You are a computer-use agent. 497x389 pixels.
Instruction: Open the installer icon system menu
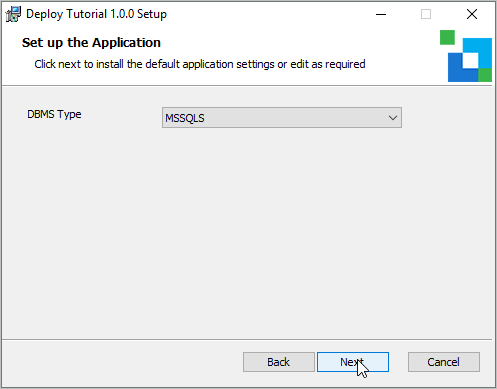(x=13, y=14)
